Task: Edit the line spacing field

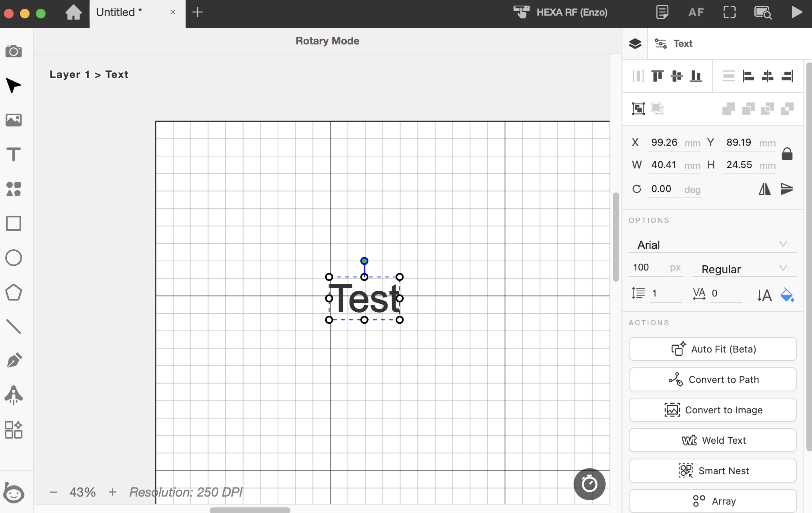Action: coord(666,293)
